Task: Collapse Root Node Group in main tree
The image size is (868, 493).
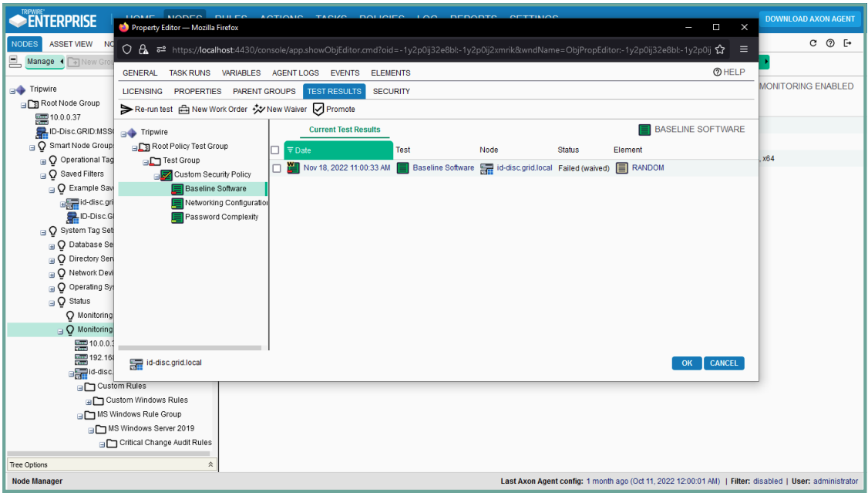Action: point(23,105)
